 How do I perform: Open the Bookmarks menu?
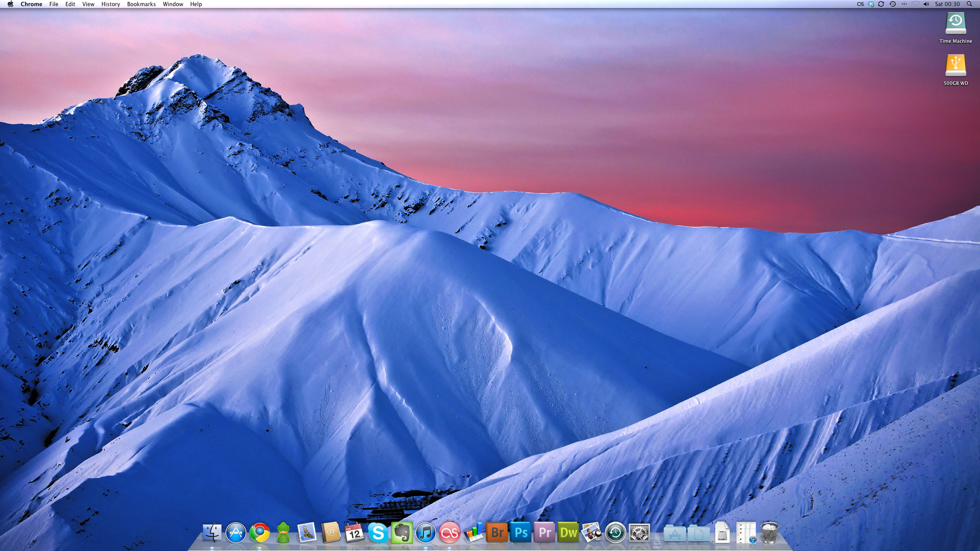click(141, 4)
